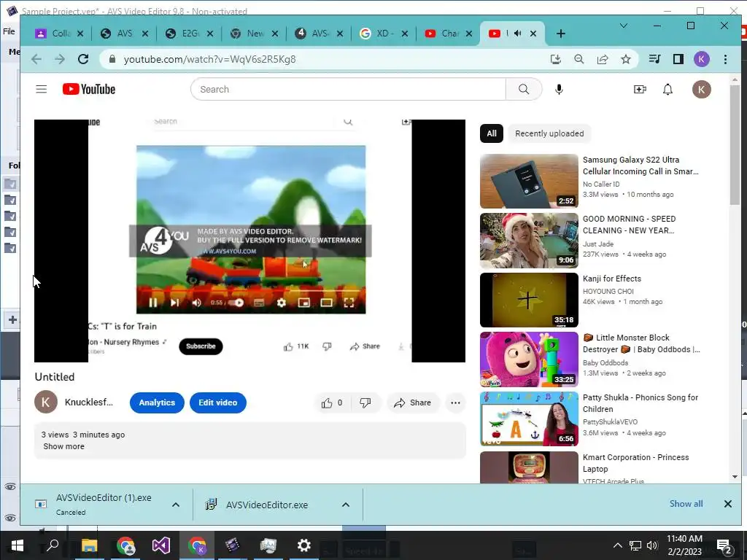747x560 pixels.
Task: Go to the YouTube home logo
Action: [88, 89]
